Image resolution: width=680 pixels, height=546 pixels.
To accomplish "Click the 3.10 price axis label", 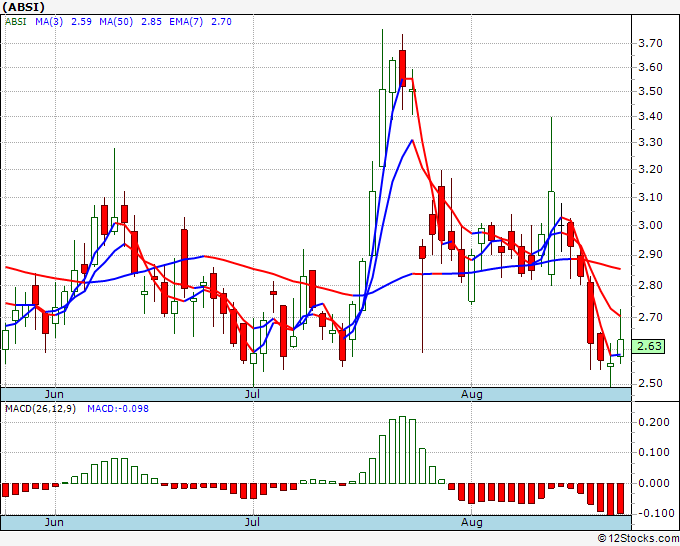I will coord(650,197).
